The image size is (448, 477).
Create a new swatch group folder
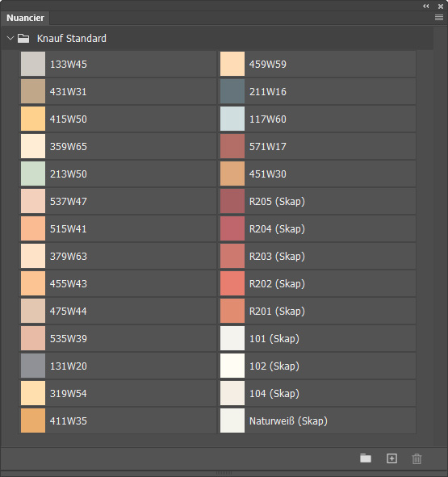[365, 458]
